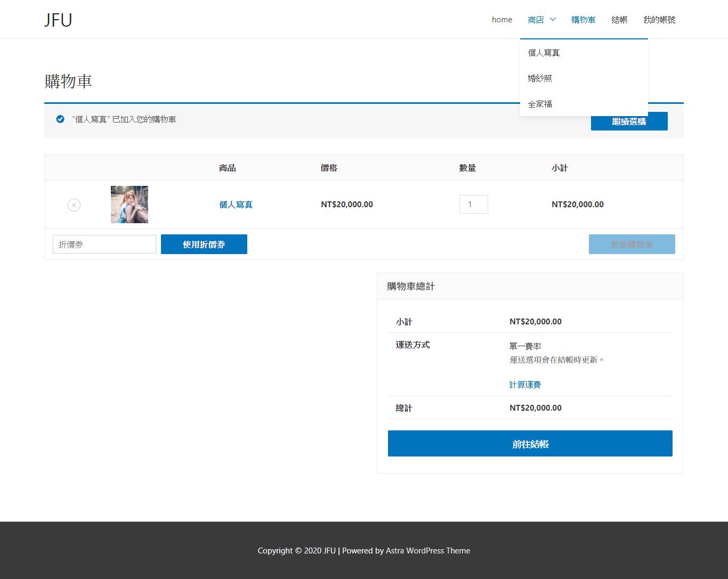Open the 商店 menu link
The image size is (728, 579).
click(536, 20)
